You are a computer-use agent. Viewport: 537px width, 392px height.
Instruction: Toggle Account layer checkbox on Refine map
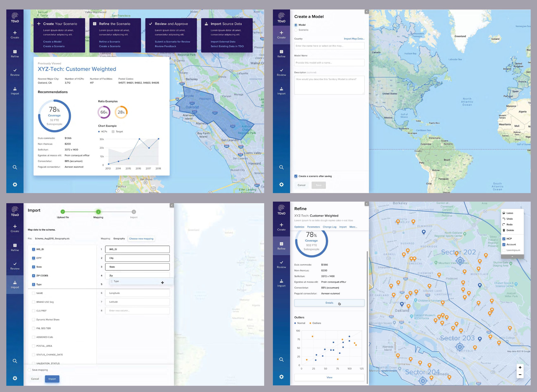[x=504, y=244]
